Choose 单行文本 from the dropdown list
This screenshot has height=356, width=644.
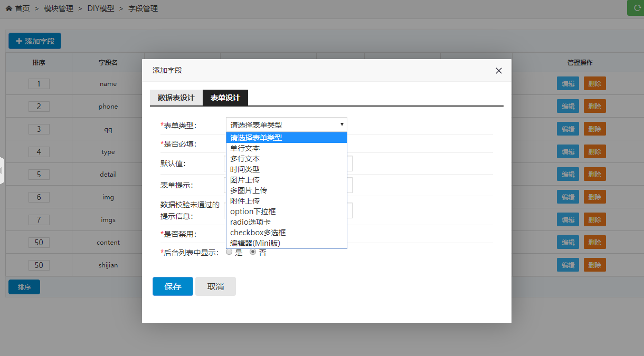[x=245, y=148]
